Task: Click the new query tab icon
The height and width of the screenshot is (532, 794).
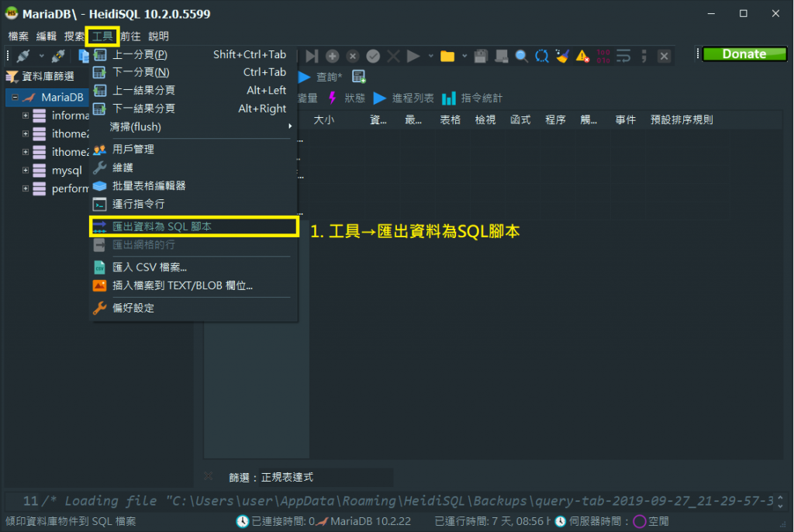Action: tap(358, 77)
